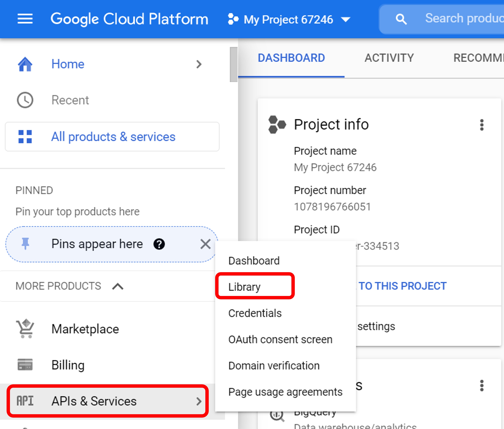Open the Project info card options menu
Image resolution: width=504 pixels, height=429 pixels.
point(482,125)
